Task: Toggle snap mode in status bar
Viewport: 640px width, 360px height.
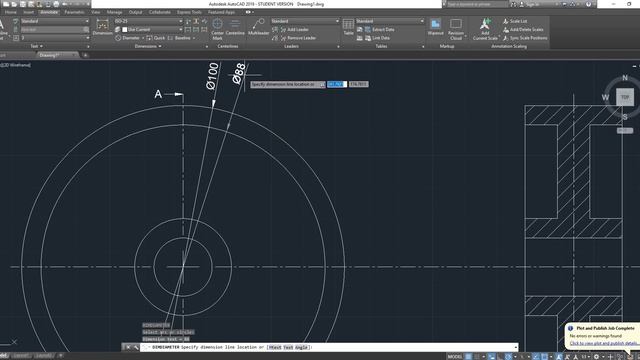Action: point(477,356)
